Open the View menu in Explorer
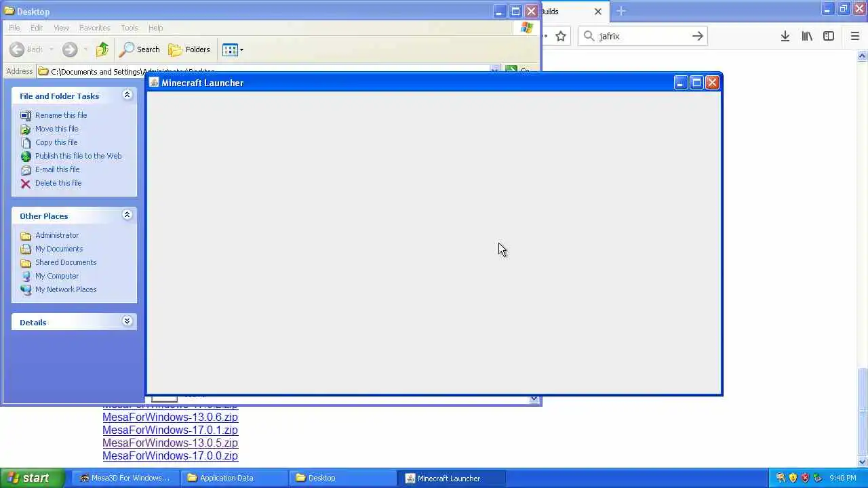 tap(61, 28)
